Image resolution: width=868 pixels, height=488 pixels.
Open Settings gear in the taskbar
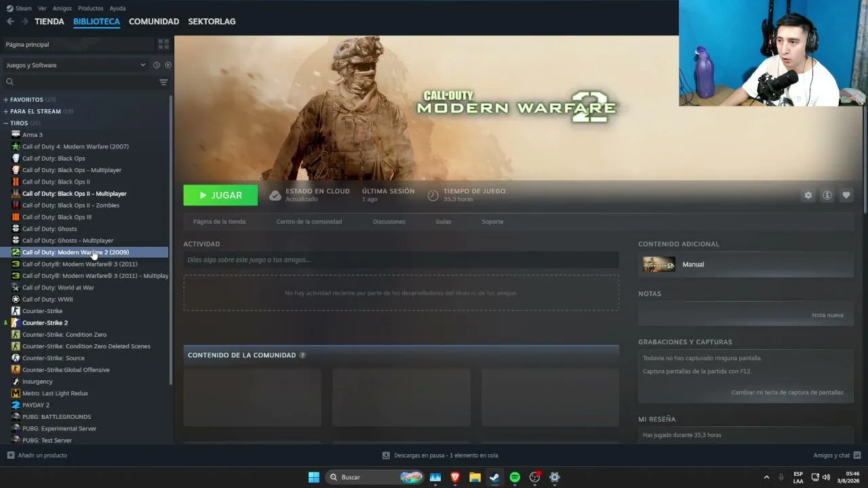coord(555,477)
